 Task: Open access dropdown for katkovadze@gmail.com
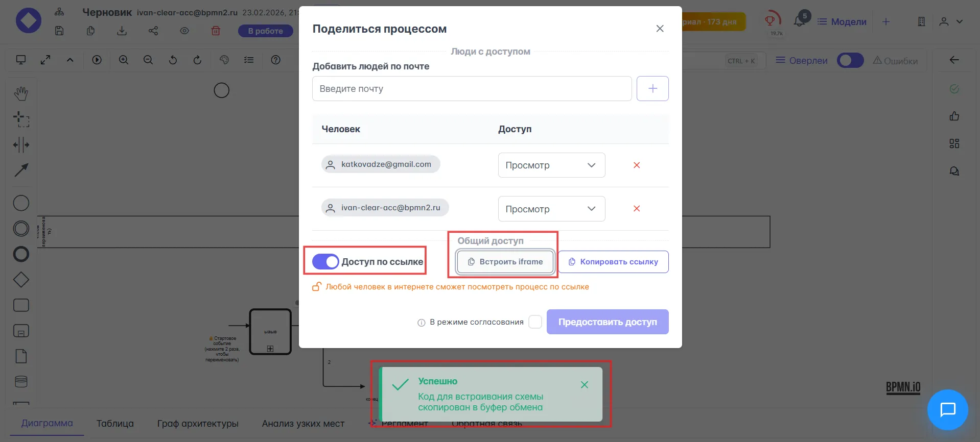[551, 165]
